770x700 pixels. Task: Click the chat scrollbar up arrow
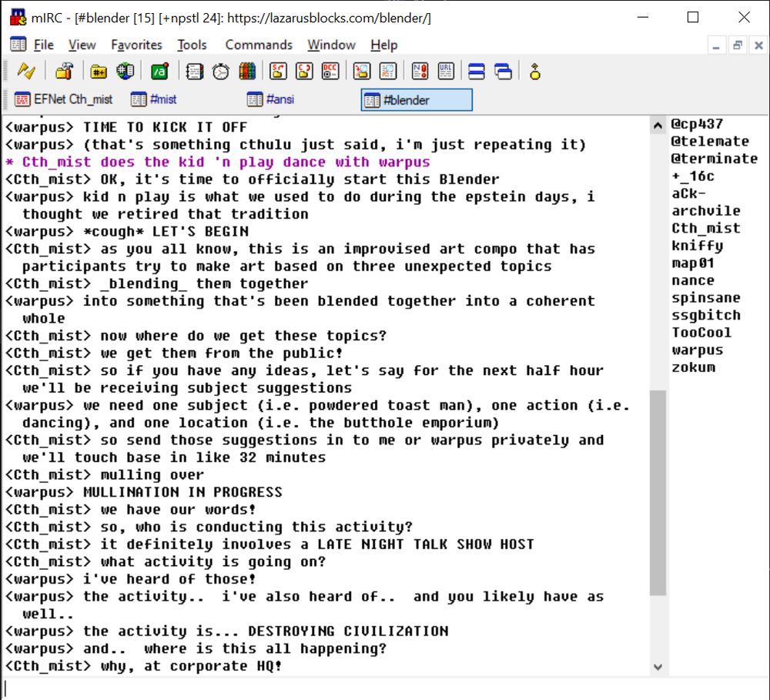(x=658, y=126)
